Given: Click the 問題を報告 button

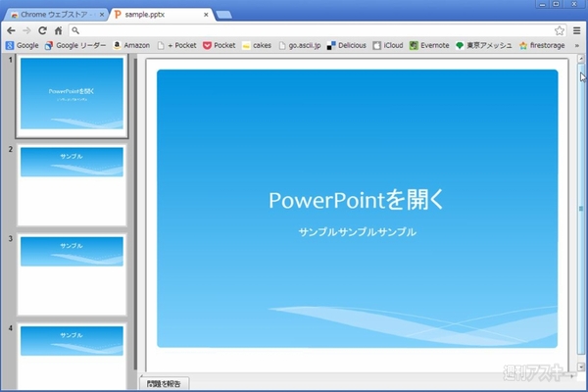Looking at the screenshot, I should pos(164,384).
